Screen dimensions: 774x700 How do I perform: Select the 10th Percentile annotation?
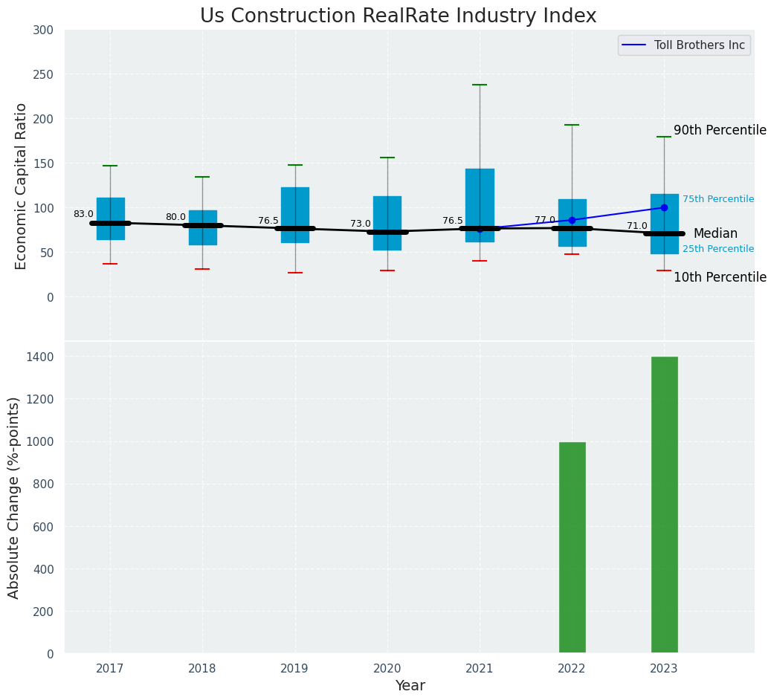click(x=719, y=277)
